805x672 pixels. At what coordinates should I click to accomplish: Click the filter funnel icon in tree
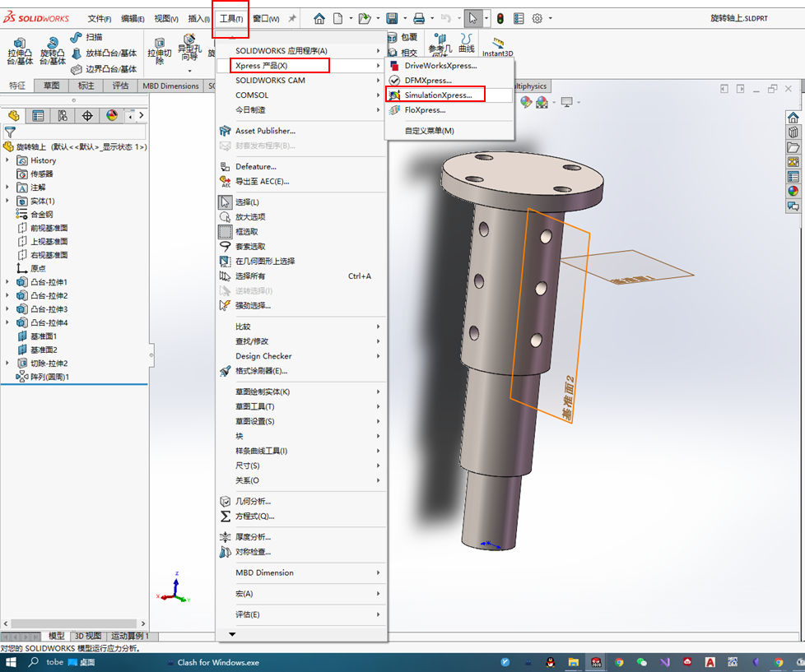[x=10, y=132]
